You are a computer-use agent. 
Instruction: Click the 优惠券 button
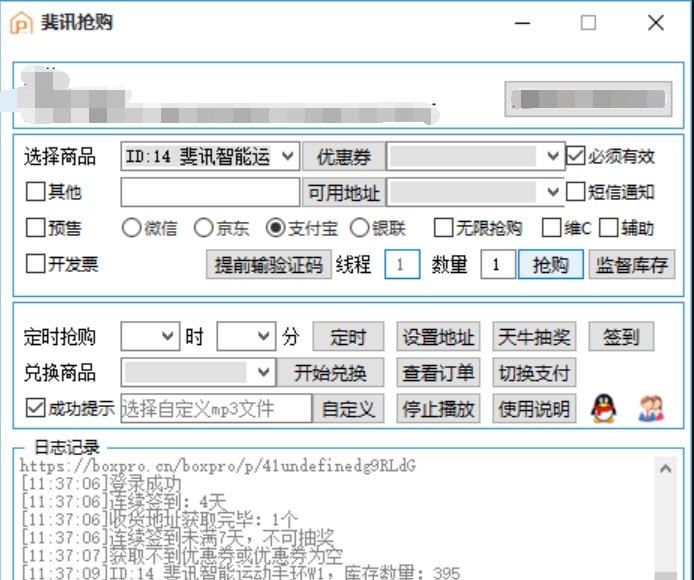(x=343, y=156)
